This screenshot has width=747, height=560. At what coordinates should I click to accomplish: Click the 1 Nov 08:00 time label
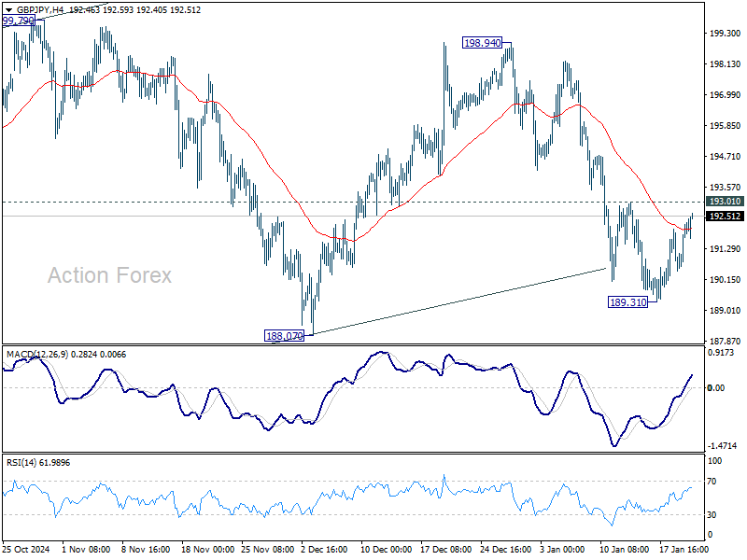[x=86, y=549]
